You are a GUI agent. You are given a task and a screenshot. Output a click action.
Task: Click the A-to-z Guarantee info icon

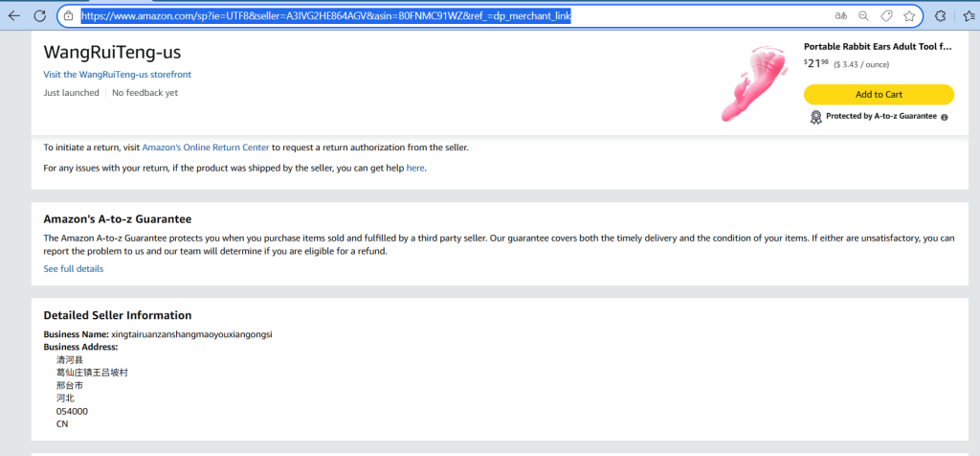(x=945, y=117)
